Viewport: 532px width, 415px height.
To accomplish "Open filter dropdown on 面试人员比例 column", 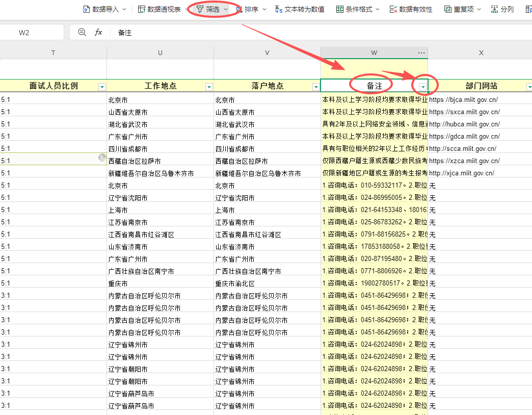I will [x=101, y=87].
